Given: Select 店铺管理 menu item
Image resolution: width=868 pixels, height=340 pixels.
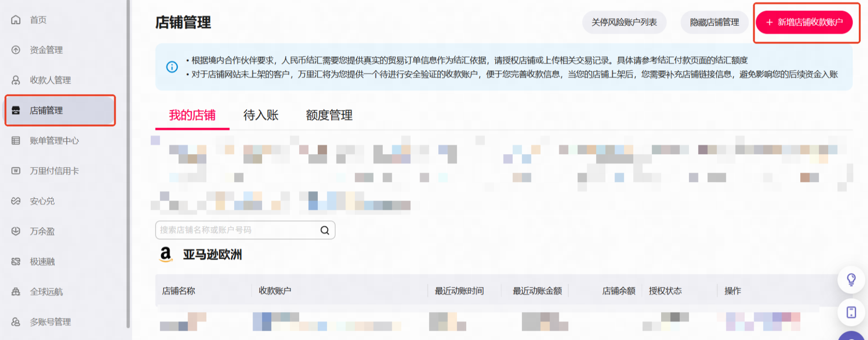Looking at the screenshot, I should [60, 110].
